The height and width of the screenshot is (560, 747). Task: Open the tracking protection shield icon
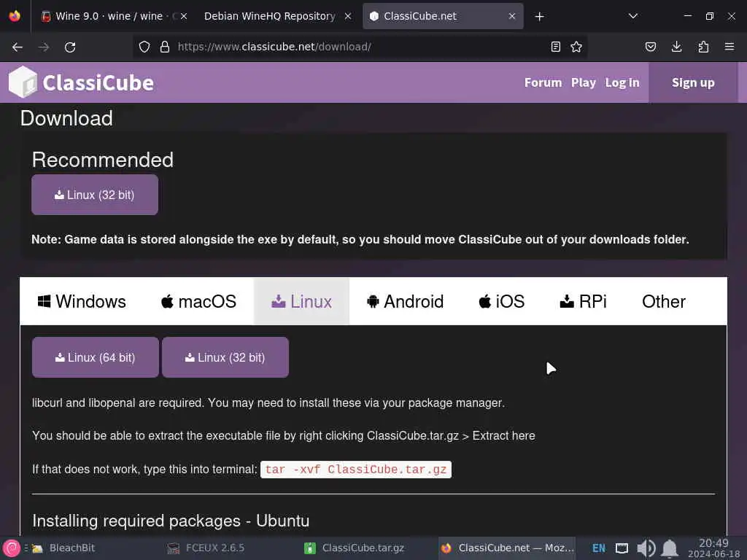tap(144, 47)
